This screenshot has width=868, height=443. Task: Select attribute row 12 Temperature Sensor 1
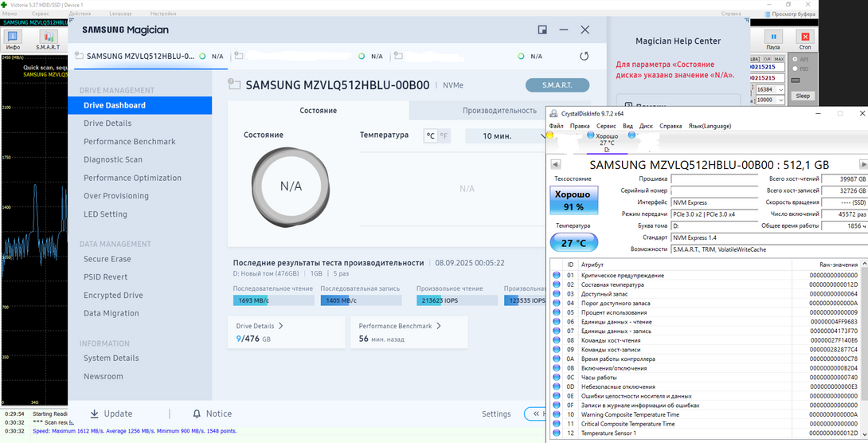tap(706, 433)
